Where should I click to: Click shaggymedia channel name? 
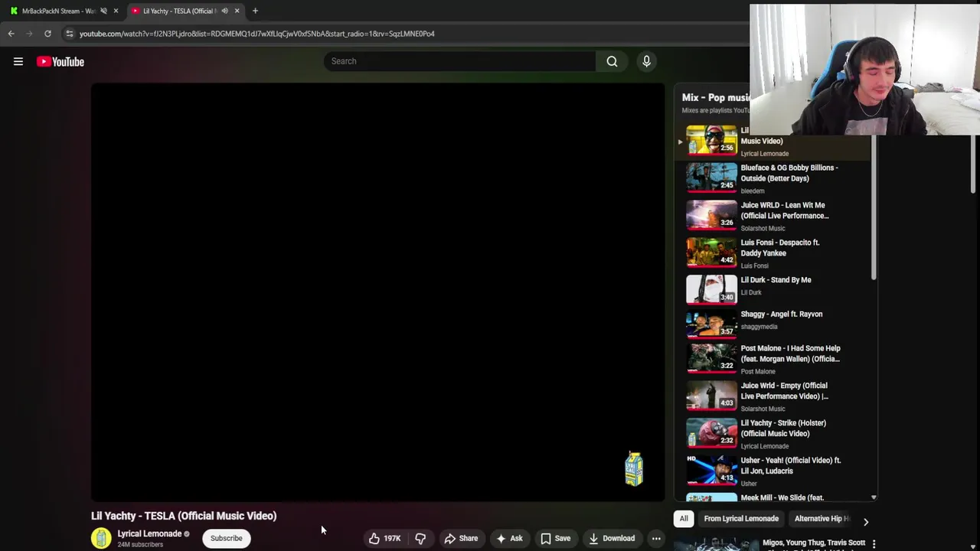[x=759, y=327]
